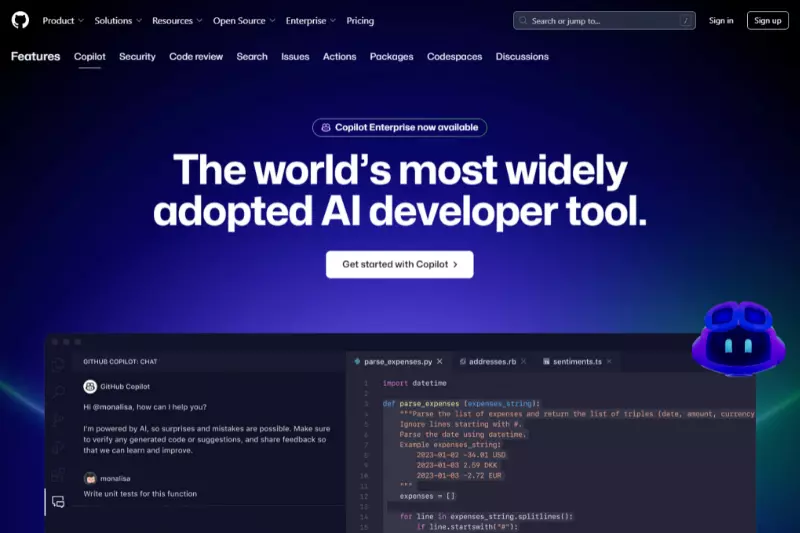The height and width of the screenshot is (533, 800).
Task: Go to the Pricing page
Action: coord(360,21)
